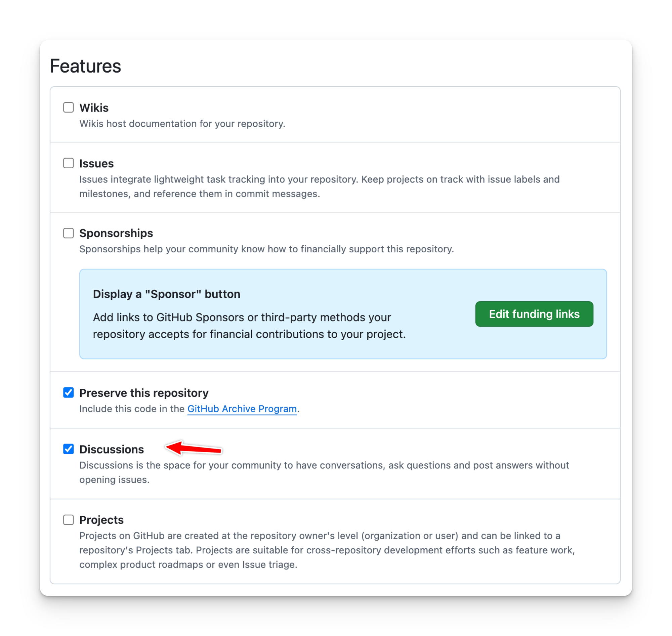Click the Projects label text
672x636 pixels.
[x=101, y=520]
